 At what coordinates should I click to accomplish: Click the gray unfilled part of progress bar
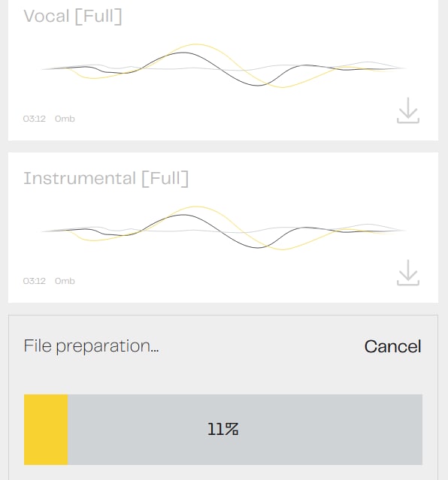coord(245,430)
